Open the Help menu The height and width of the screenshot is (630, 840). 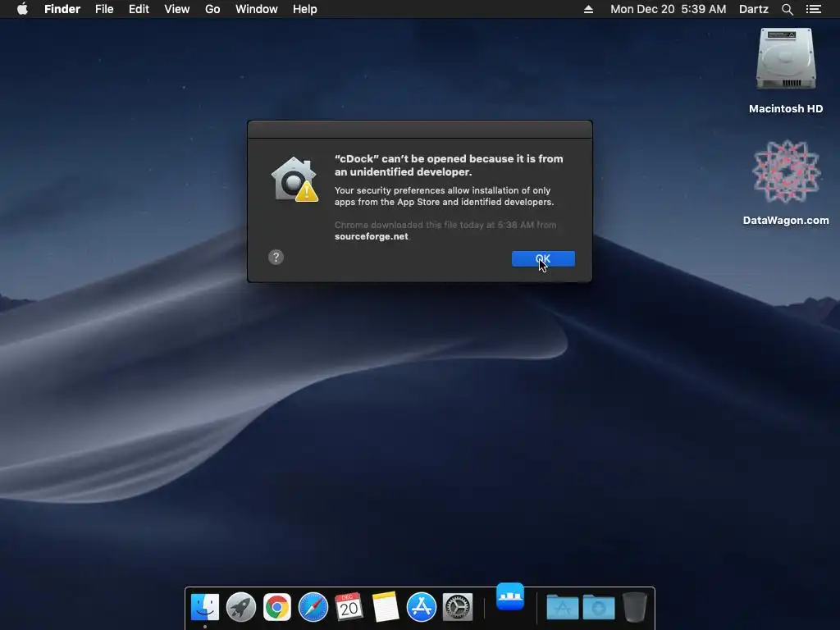[x=305, y=9]
